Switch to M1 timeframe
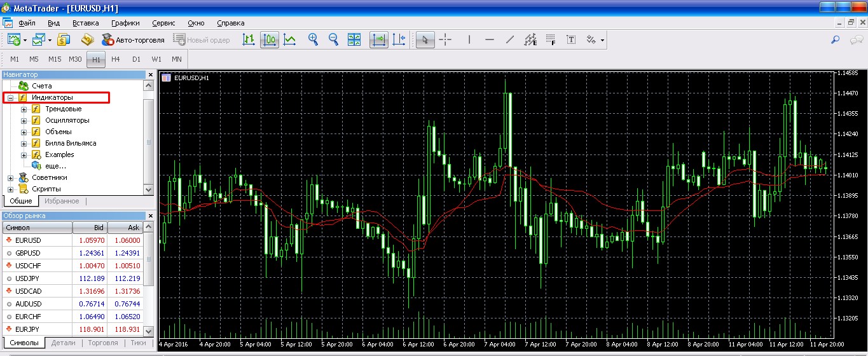Viewport: 868px width, 356px height. 14,59
